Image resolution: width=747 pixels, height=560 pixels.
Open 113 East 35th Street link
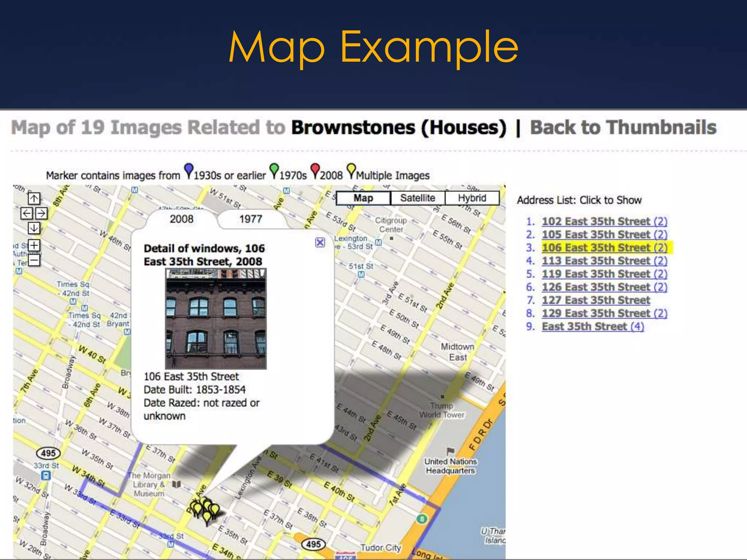click(604, 261)
